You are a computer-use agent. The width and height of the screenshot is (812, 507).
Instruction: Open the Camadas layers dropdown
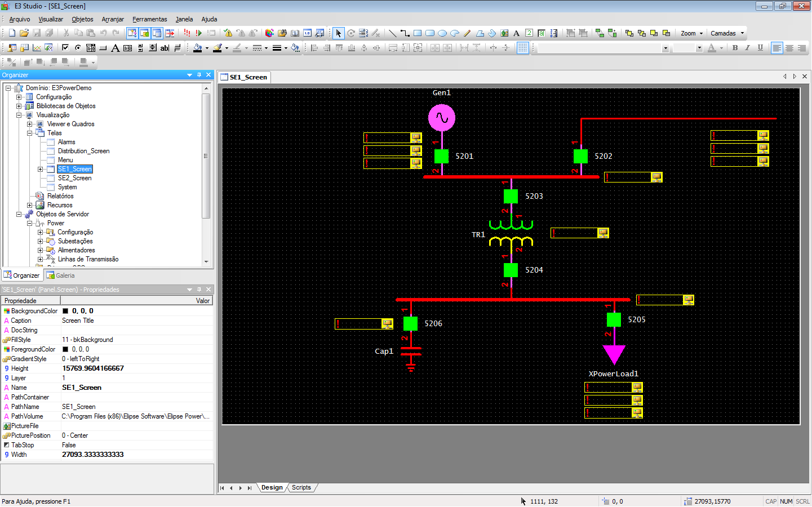[727, 33]
